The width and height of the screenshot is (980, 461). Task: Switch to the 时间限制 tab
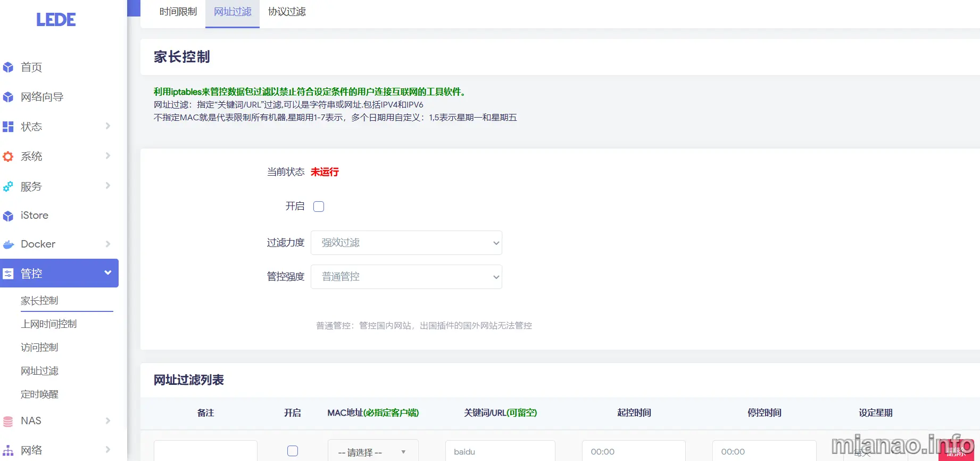tap(178, 12)
